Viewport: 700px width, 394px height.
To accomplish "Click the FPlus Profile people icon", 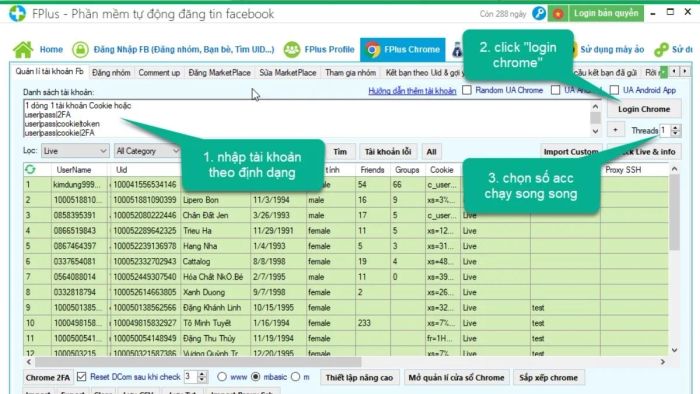I will [x=292, y=50].
